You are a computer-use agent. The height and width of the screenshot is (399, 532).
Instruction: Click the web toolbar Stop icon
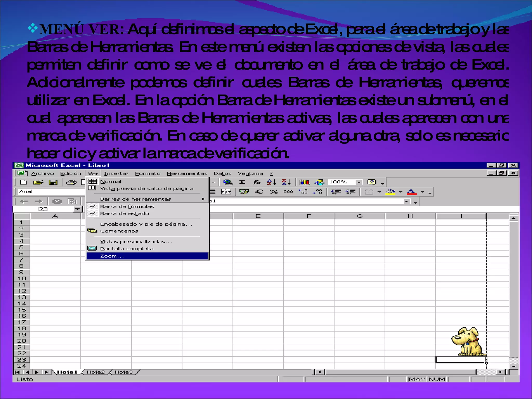57,201
